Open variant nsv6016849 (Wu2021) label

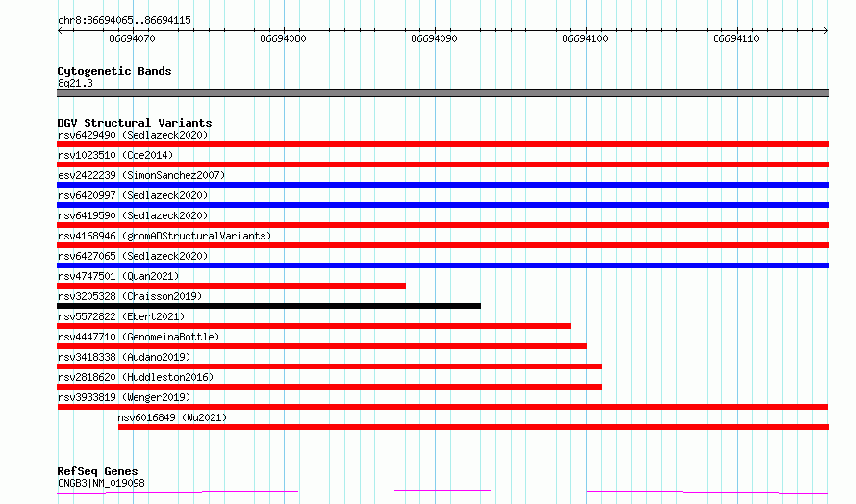coord(172,417)
